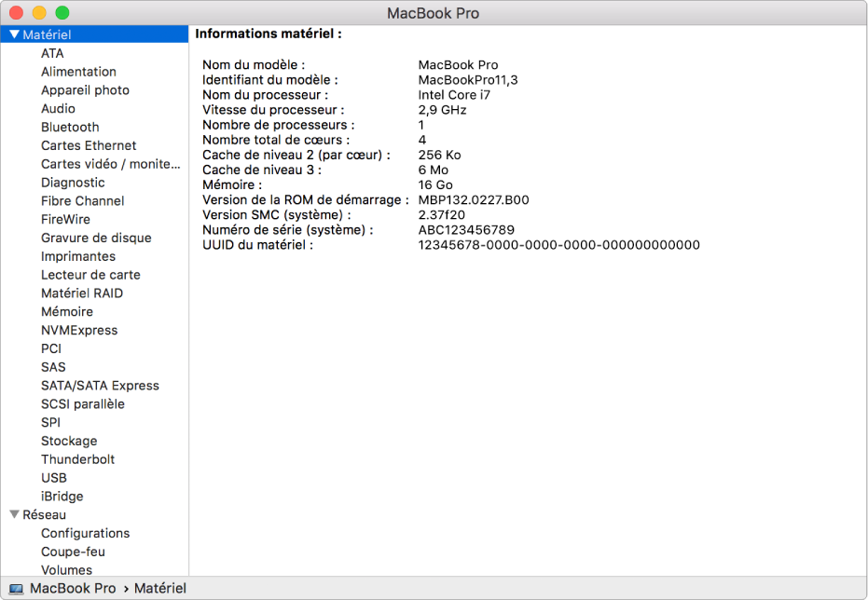Image resolution: width=868 pixels, height=600 pixels.
Task: Show Audio hardware information
Action: tap(58, 108)
